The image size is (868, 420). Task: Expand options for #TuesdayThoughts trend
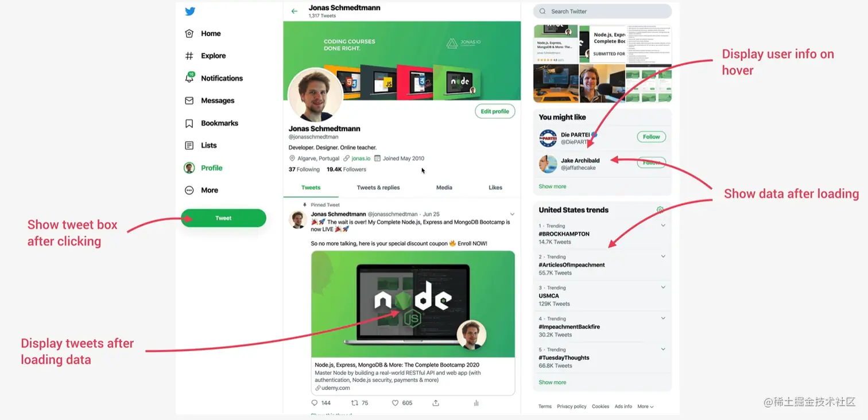tap(663, 349)
